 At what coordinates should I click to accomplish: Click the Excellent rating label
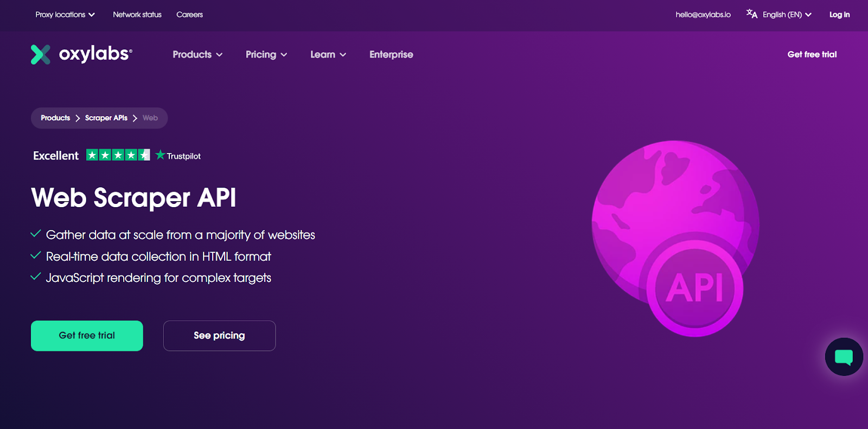point(56,156)
